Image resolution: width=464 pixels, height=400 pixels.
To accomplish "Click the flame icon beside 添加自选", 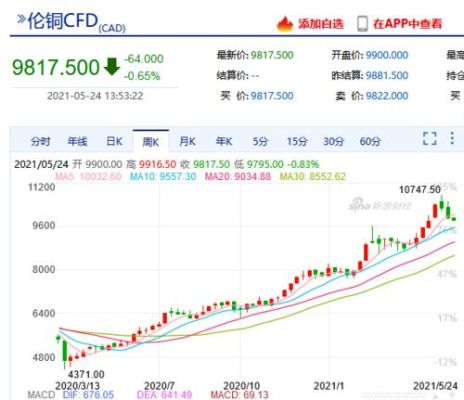I will tap(285, 24).
